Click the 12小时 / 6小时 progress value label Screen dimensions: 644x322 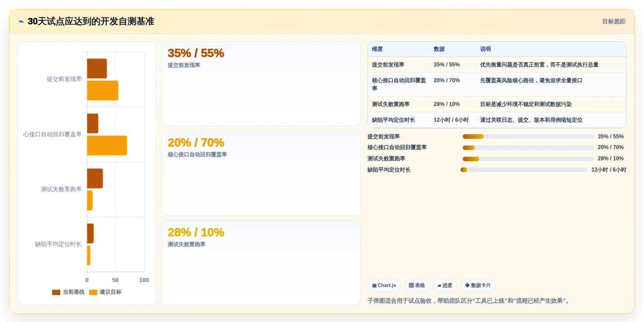pos(609,170)
